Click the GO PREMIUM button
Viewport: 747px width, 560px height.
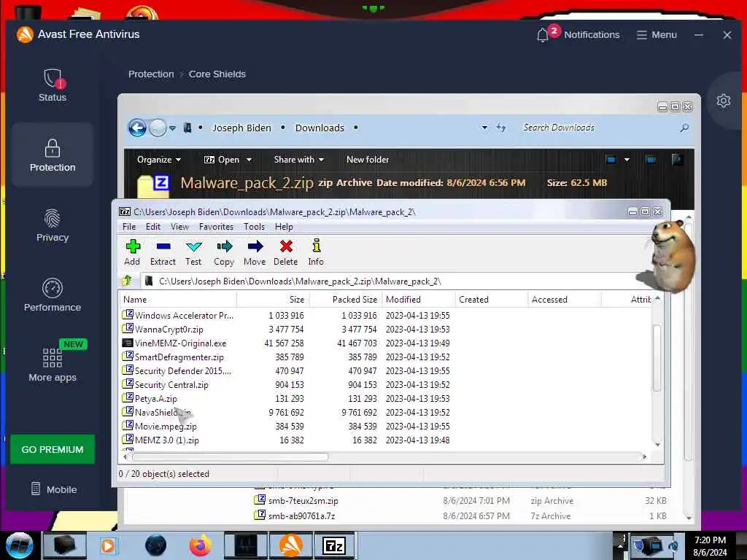coord(53,449)
